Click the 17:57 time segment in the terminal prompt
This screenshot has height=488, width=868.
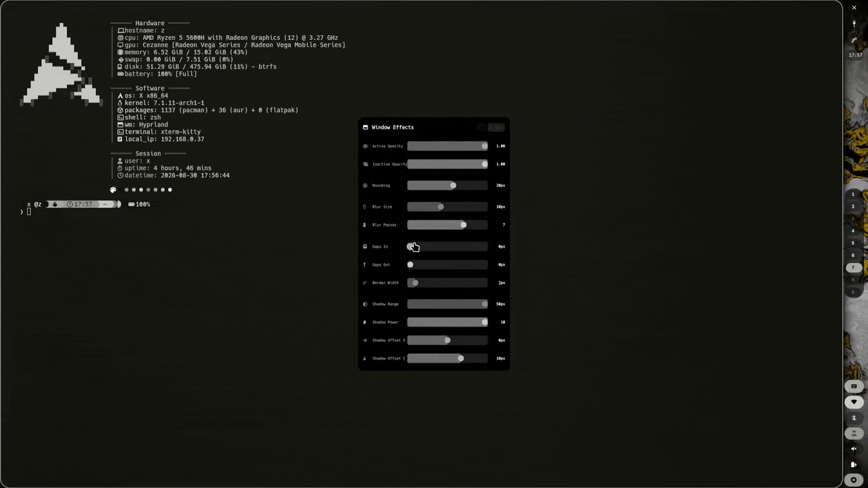(x=79, y=204)
